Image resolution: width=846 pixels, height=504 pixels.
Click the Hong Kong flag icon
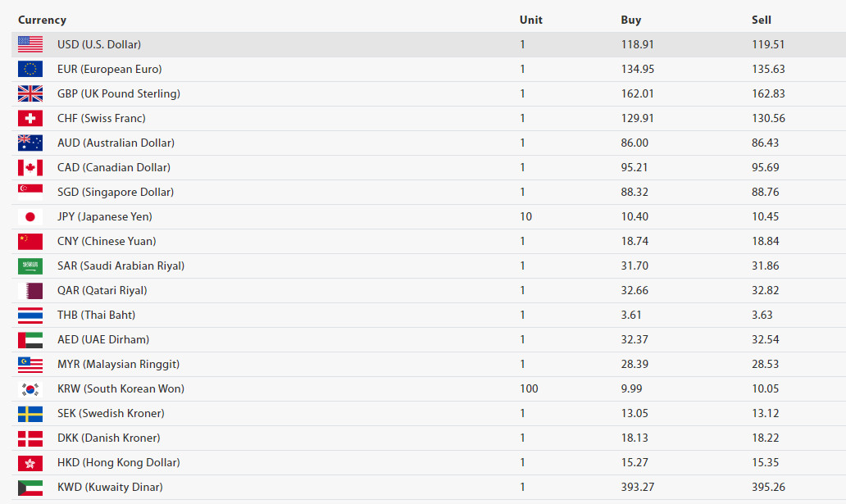point(30,462)
